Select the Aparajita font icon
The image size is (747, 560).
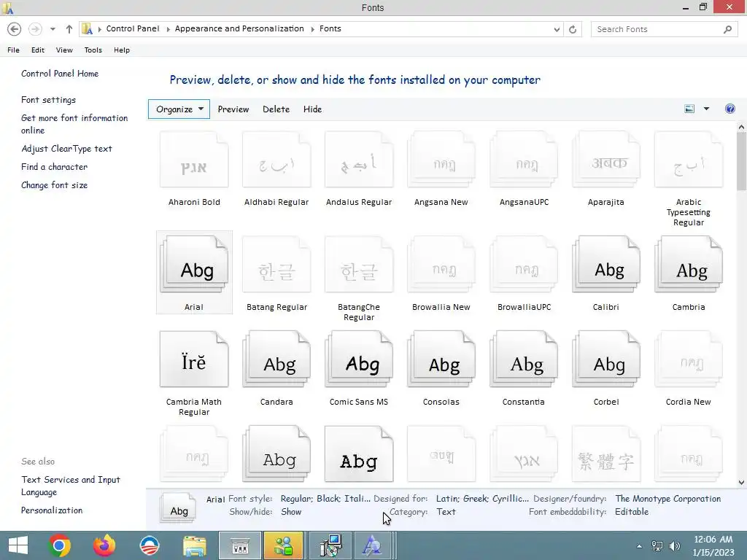[606, 160]
